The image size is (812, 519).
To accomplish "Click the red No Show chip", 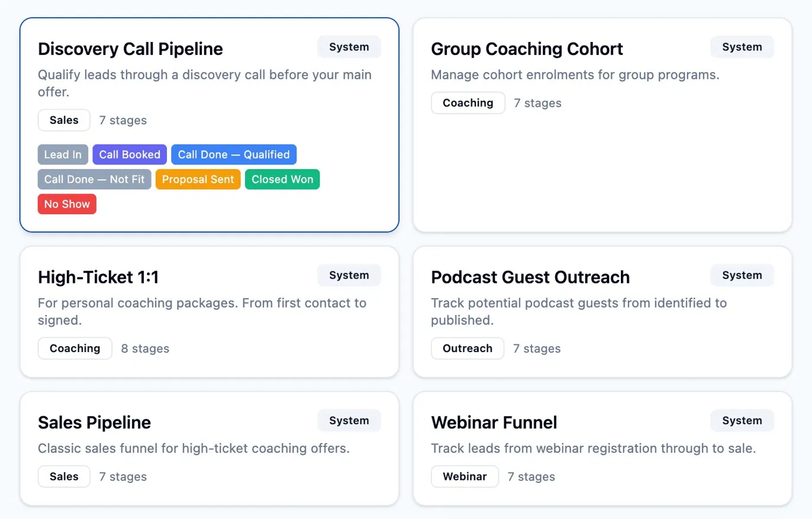I will coord(67,204).
